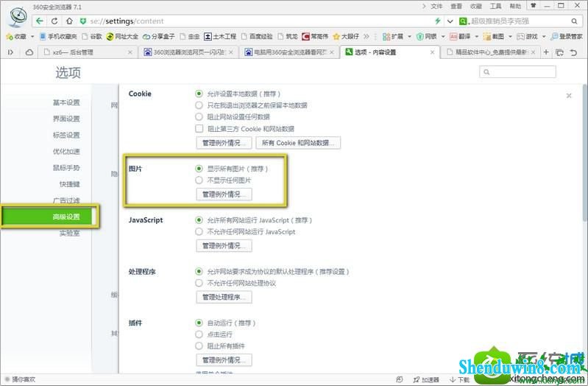Click 加速器 in the status bar
This screenshot has height=386, width=588.
(426, 379)
